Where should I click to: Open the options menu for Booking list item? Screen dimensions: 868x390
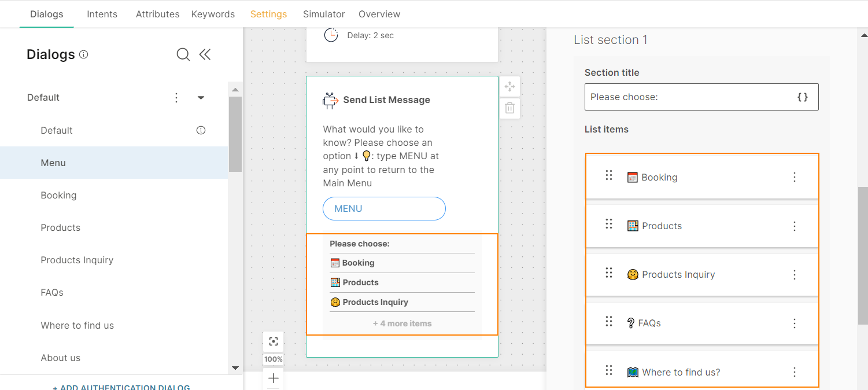tap(795, 176)
